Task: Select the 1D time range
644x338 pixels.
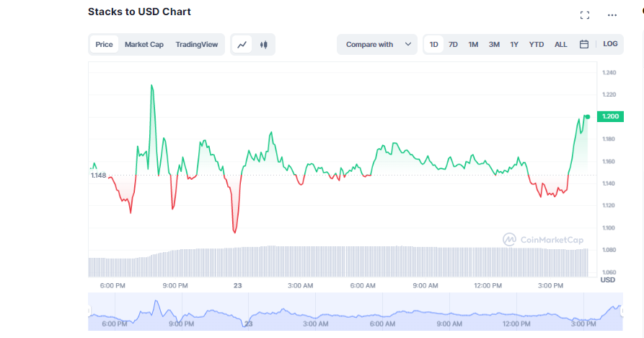Action: [x=433, y=44]
